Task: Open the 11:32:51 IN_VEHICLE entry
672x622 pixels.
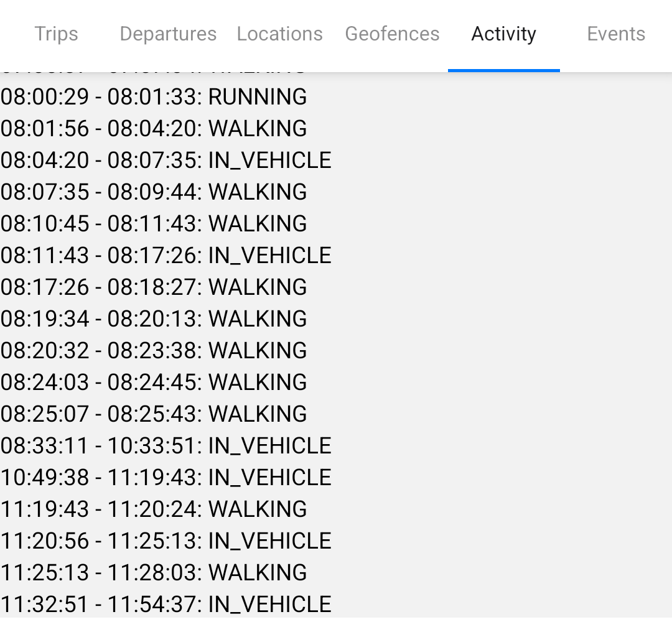Action: (x=166, y=603)
